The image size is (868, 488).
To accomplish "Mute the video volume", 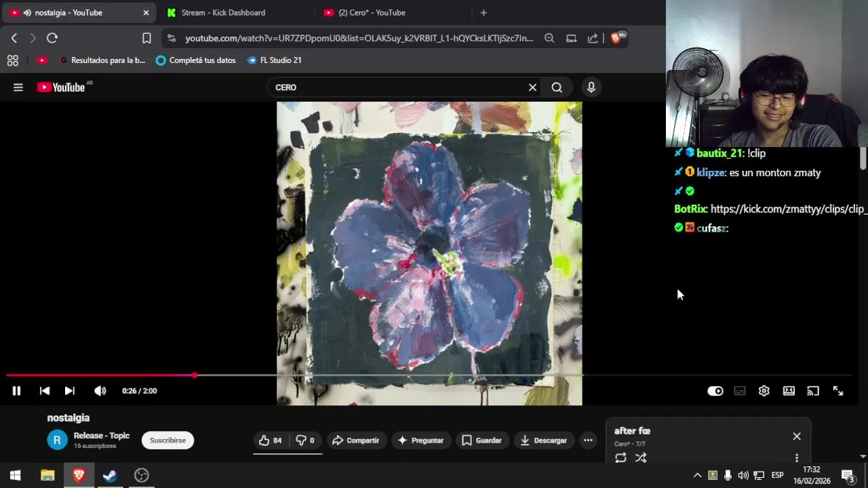I will pos(100,391).
